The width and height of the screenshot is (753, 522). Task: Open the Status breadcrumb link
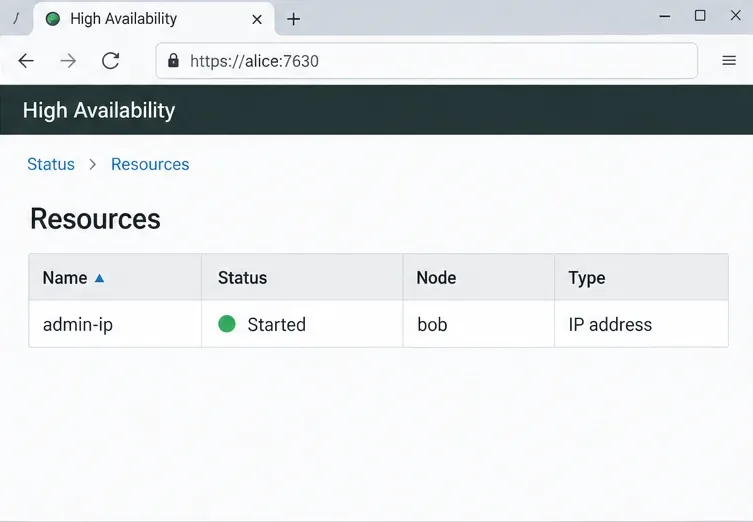pos(51,164)
